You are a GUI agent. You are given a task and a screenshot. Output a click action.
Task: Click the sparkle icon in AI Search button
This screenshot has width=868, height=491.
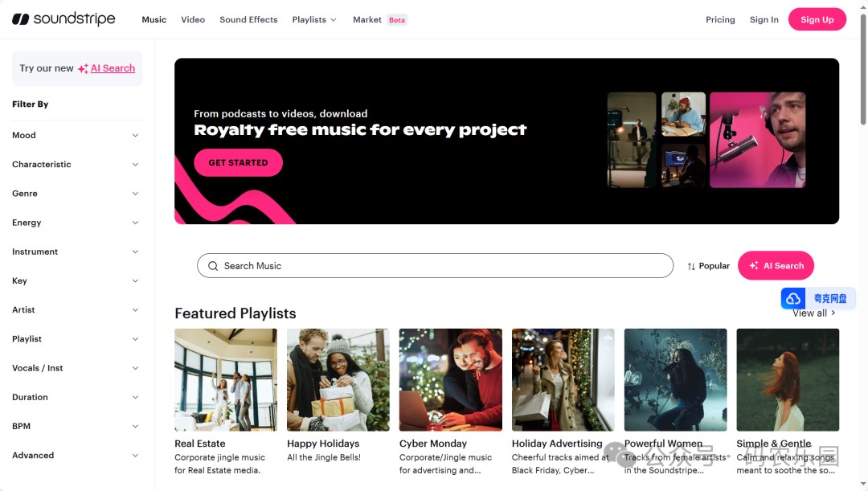753,266
